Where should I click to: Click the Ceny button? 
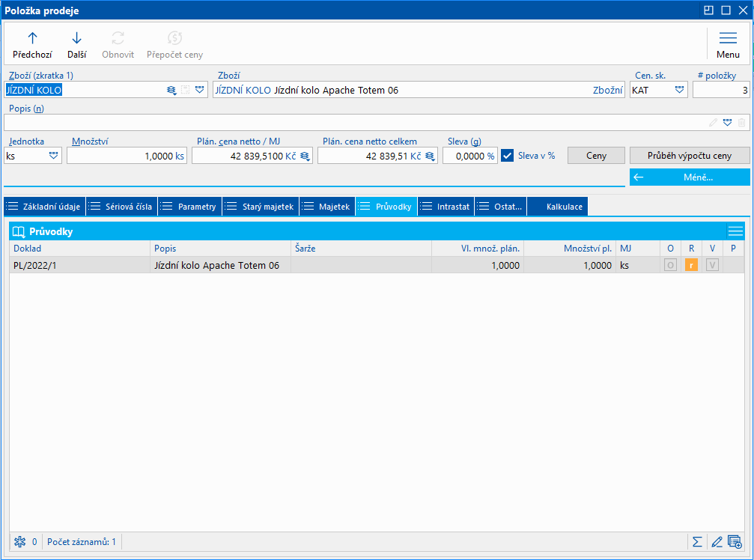point(596,156)
